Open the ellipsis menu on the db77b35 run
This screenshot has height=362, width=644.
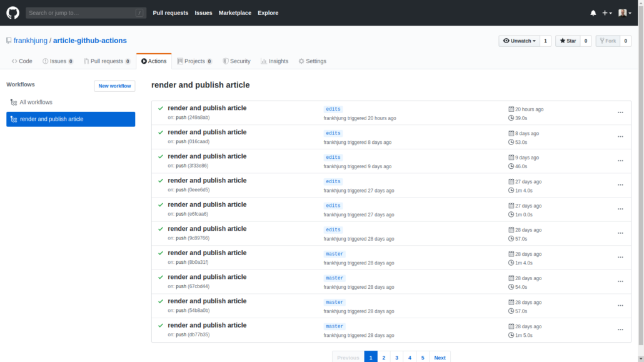tap(620, 329)
